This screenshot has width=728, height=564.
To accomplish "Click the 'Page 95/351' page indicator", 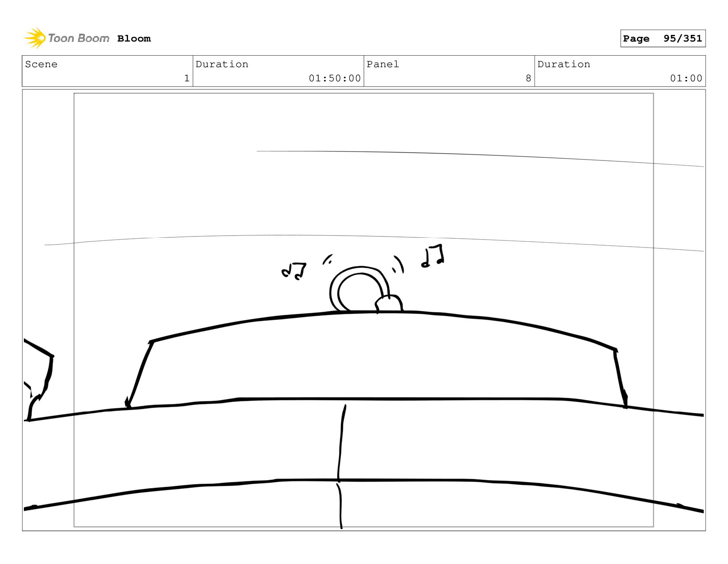I will [x=663, y=38].
